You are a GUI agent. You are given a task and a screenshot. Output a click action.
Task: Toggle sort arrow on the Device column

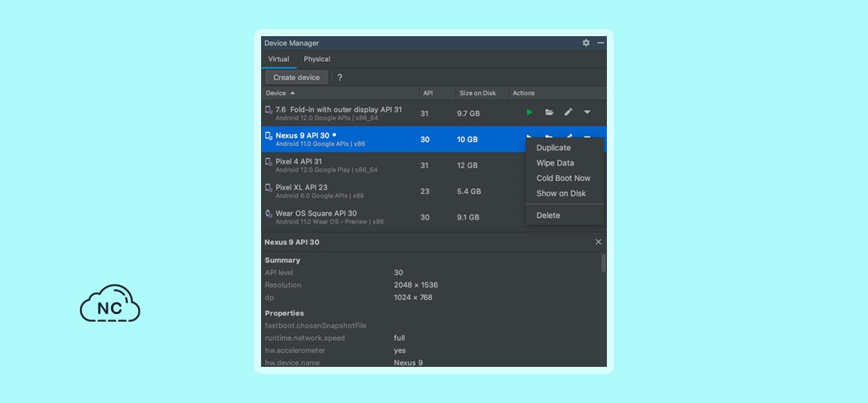292,93
